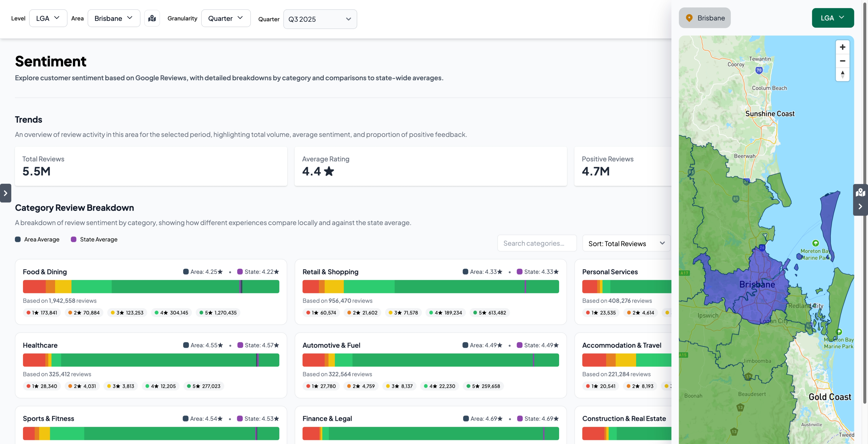Toggle the 5-star chip in Food & Dining
This screenshot has width=868, height=444.
(x=218, y=312)
